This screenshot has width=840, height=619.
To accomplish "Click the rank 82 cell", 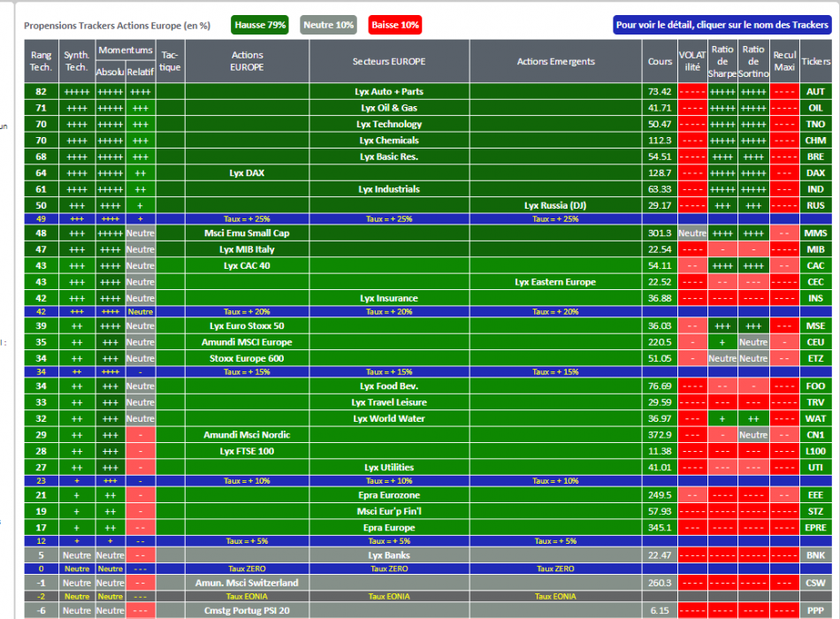I will click(42, 92).
